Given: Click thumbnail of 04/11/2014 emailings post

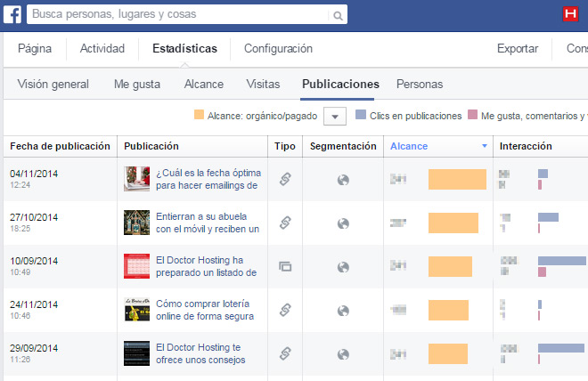Looking at the screenshot, I should 137,179.
